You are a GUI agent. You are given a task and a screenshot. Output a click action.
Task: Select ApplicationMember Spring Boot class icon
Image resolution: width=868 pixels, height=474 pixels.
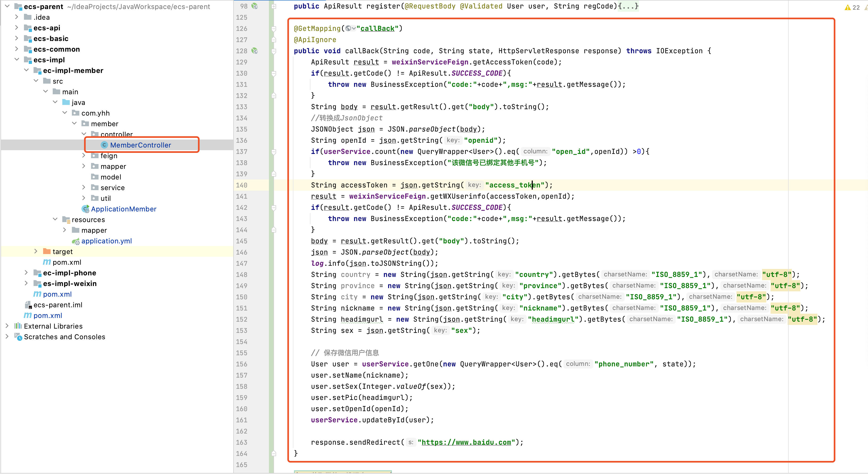point(85,209)
